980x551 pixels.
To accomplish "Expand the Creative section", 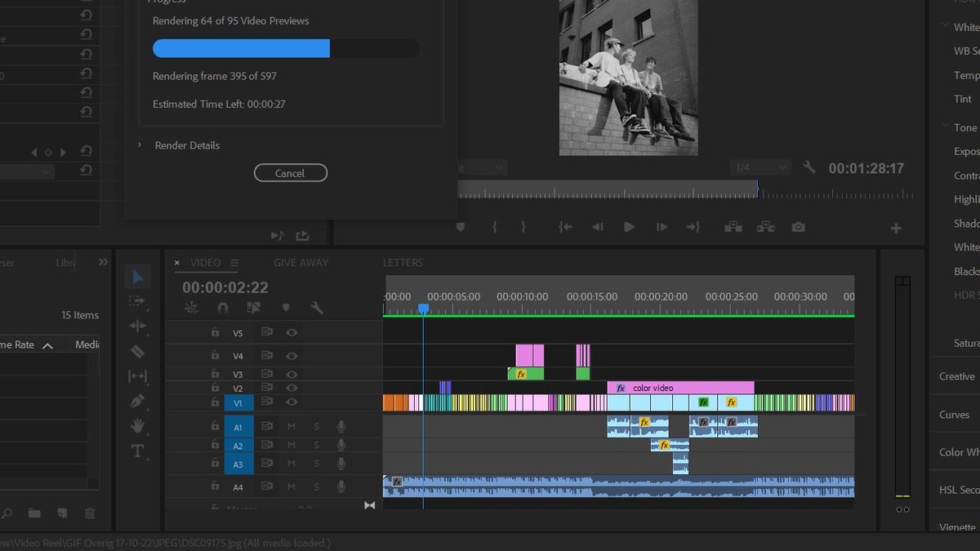I will click(x=957, y=376).
